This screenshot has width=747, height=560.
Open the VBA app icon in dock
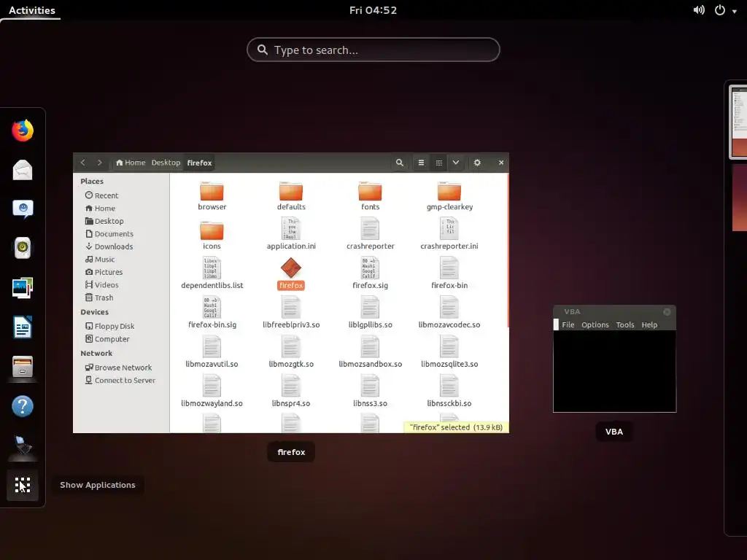point(23,446)
